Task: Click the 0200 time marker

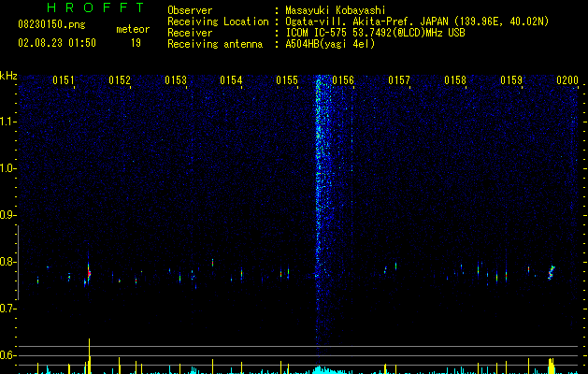Action: point(567,80)
